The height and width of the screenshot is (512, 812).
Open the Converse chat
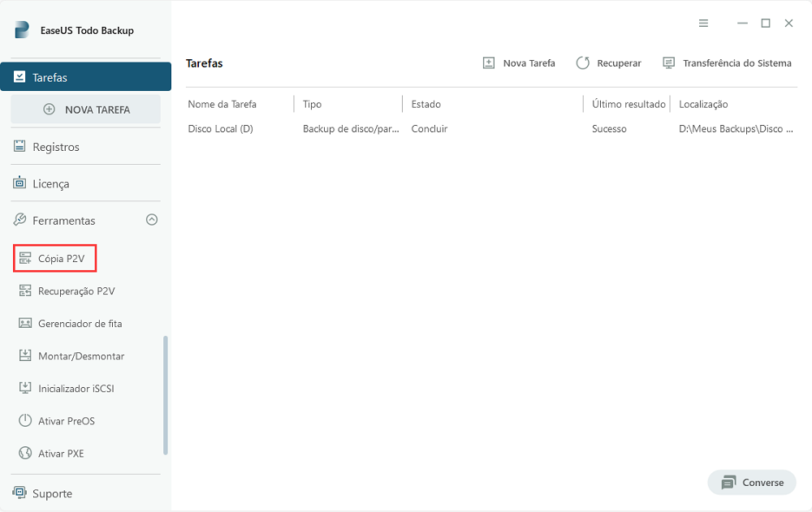(x=751, y=482)
